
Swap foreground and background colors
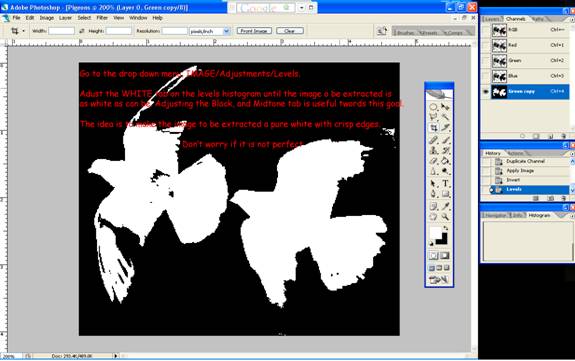point(446,228)
